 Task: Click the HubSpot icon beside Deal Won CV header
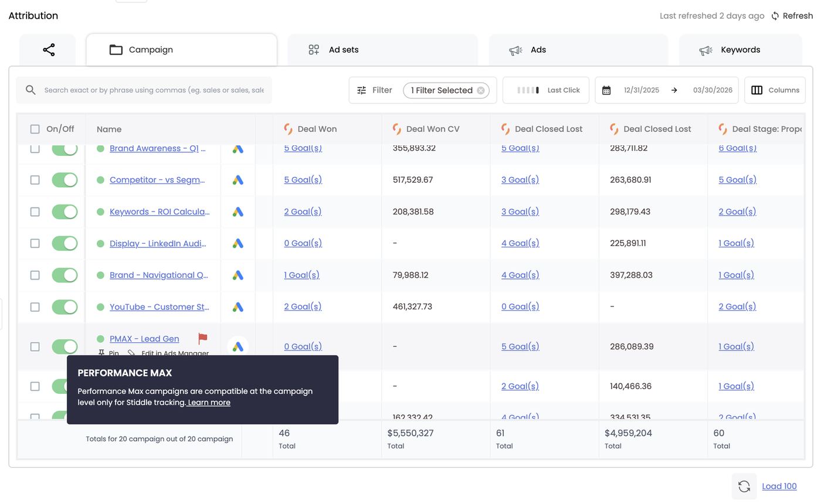pos(397,129)
